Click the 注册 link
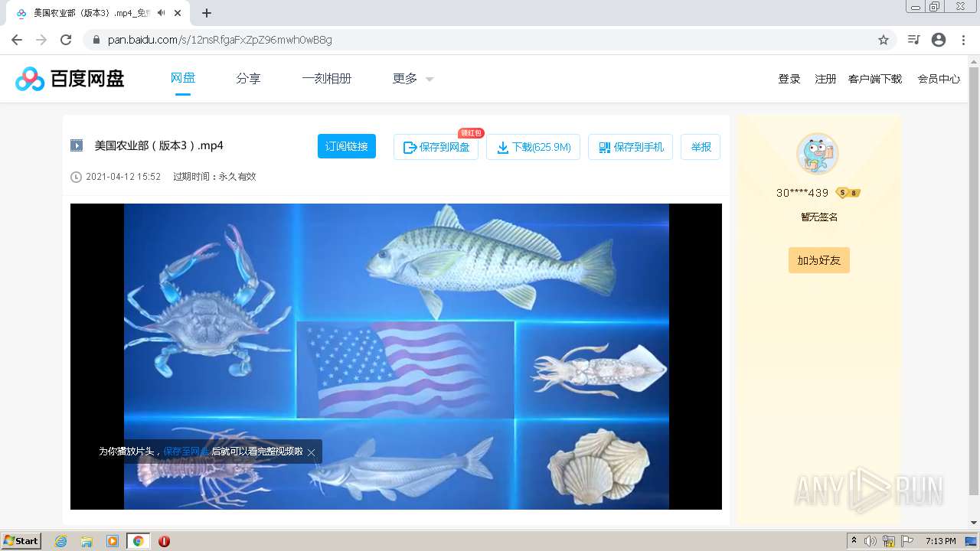 coord(825,79)
